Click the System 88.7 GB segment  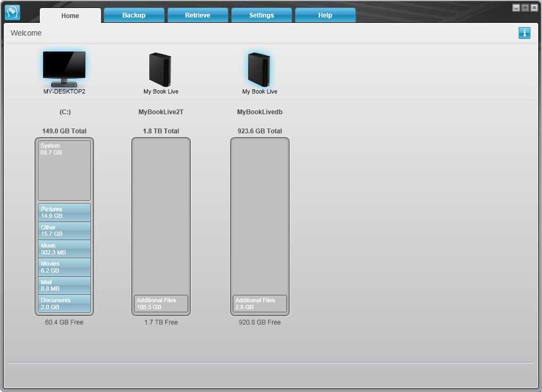(x=64, y=171)
